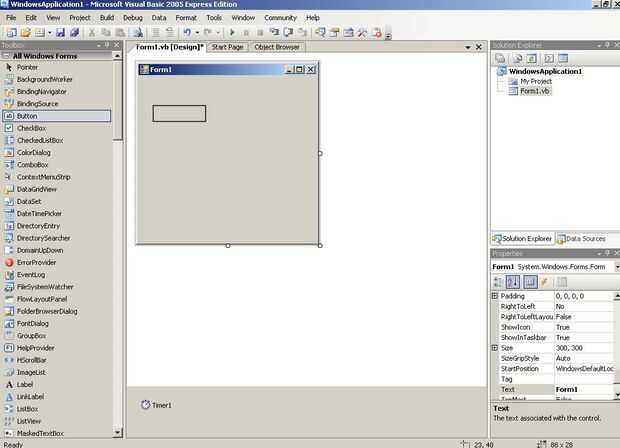This screenshot has width=620, height=448.
Task: Click View Designer icon in Solution Explorer
Action: pos(563,58)
